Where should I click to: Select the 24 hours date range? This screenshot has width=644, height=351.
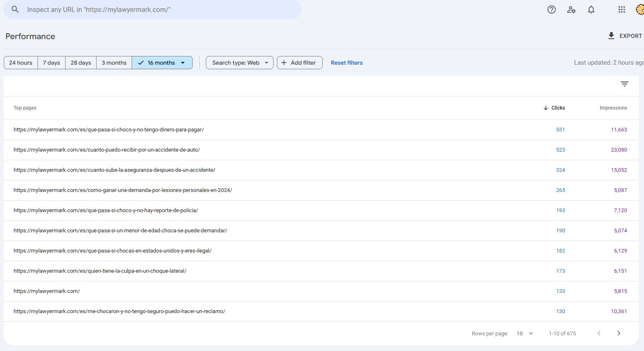click(x=21, y=63)
